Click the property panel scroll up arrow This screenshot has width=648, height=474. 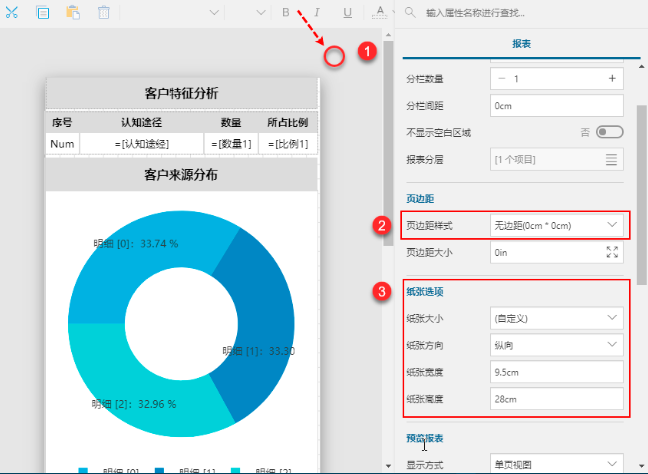coord(642,66)
